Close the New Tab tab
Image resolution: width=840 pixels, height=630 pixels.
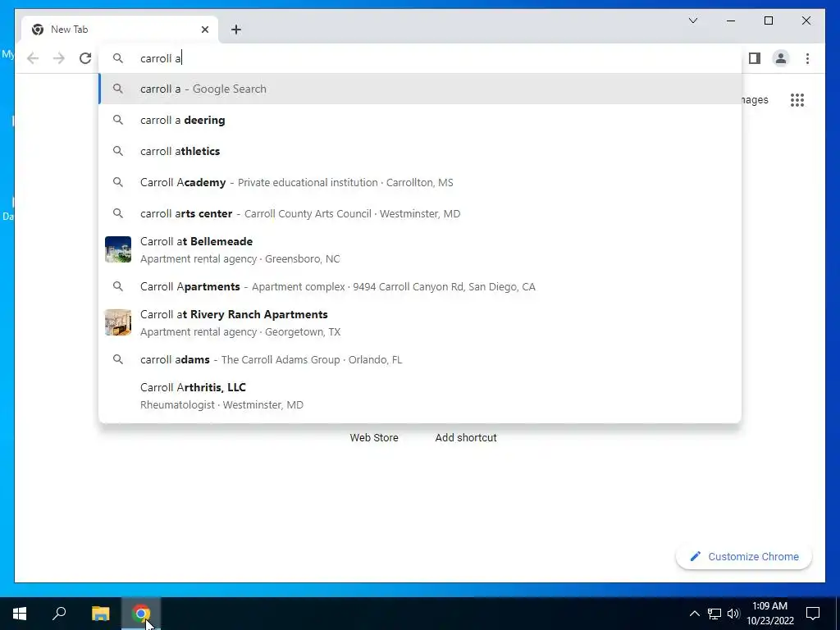(x=204, y=30)
